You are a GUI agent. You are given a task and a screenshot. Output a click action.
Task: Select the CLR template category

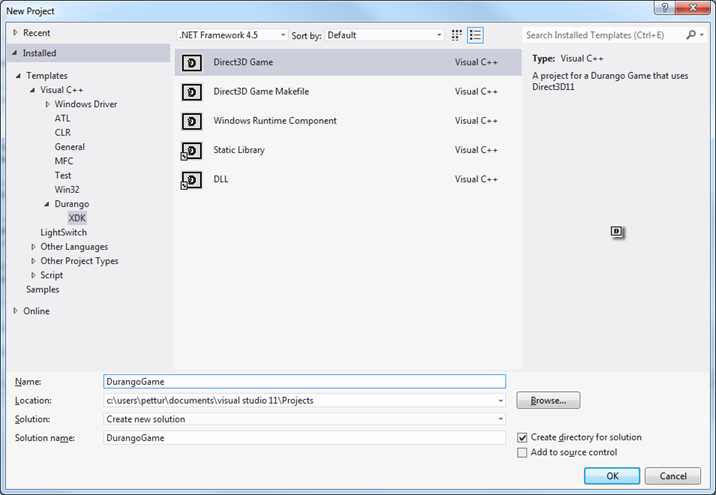63,132
